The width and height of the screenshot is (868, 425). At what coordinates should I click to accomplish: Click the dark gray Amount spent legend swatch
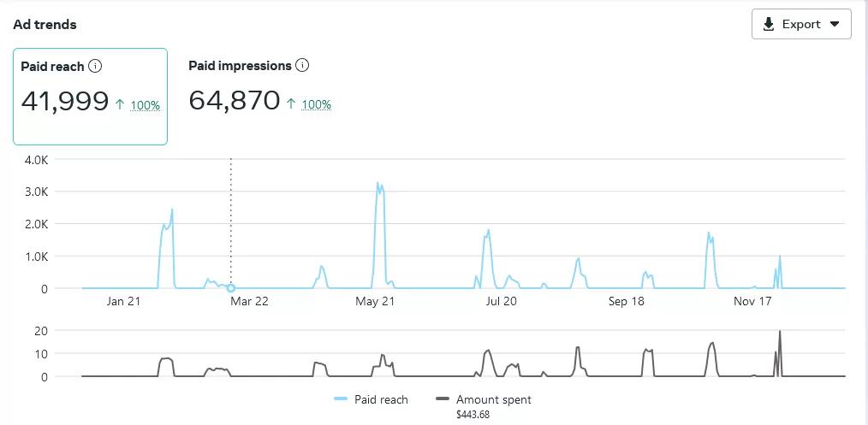click(442, 399)
